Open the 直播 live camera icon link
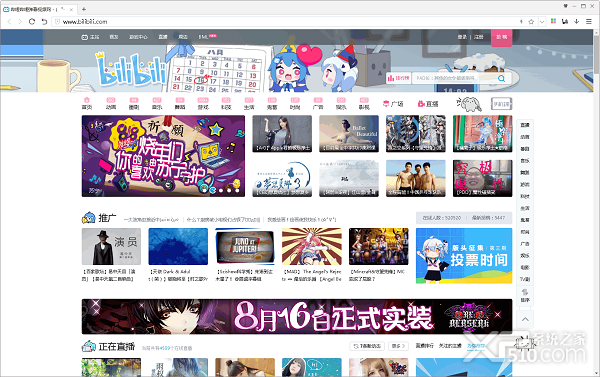 pyautogui.click(x=428, y=104)
